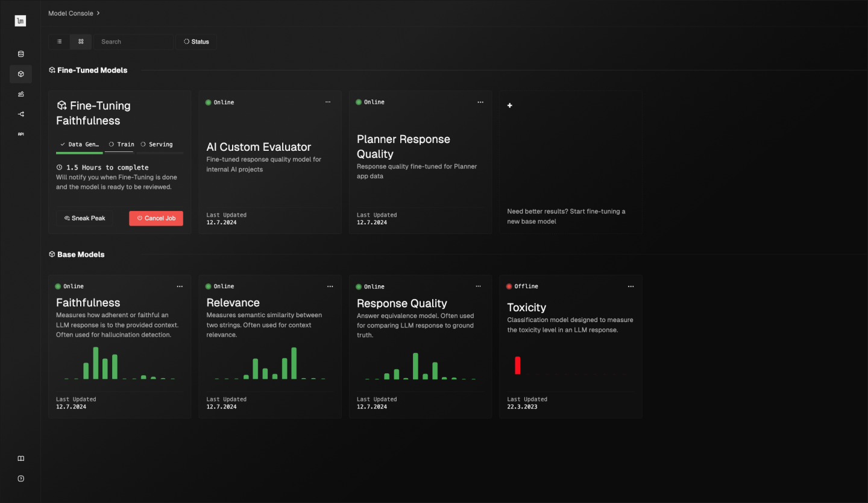Click the app logo in sidebar
The image size is (868, 503).
coord(20,21)
